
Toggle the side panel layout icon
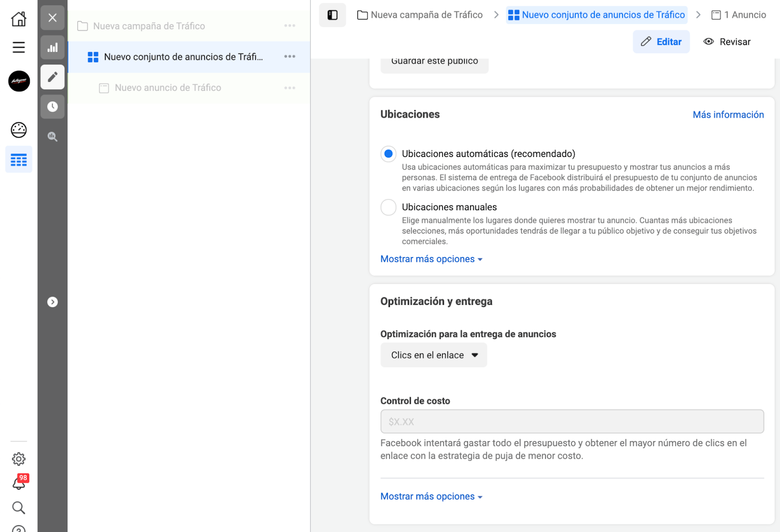tap(332, 15)
